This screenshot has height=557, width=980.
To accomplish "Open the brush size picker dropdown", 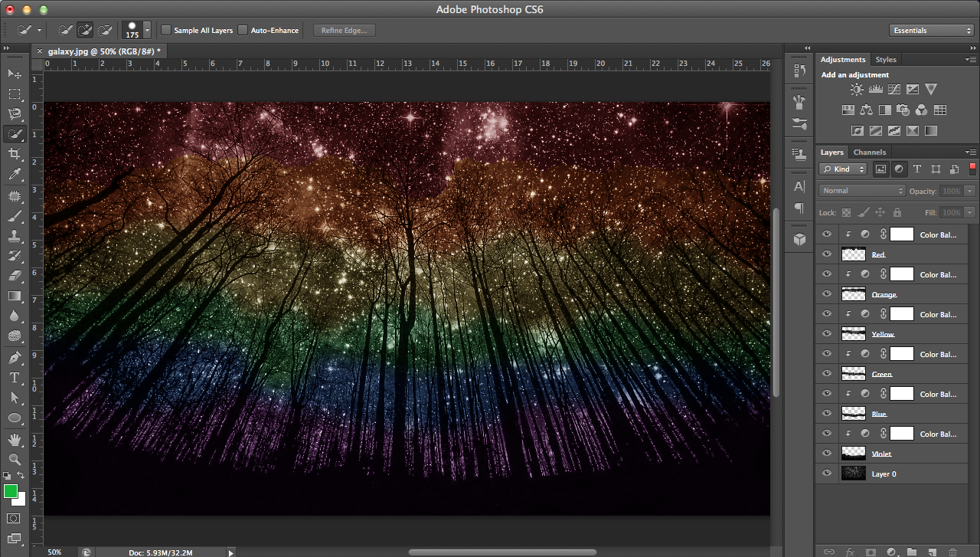I will pyautogui.click(x=147, y=31).
